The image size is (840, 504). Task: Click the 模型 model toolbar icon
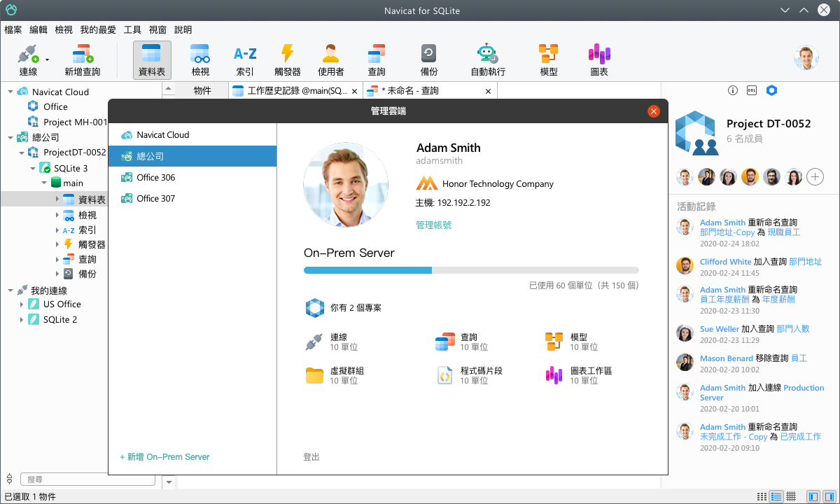pos(549,59)
